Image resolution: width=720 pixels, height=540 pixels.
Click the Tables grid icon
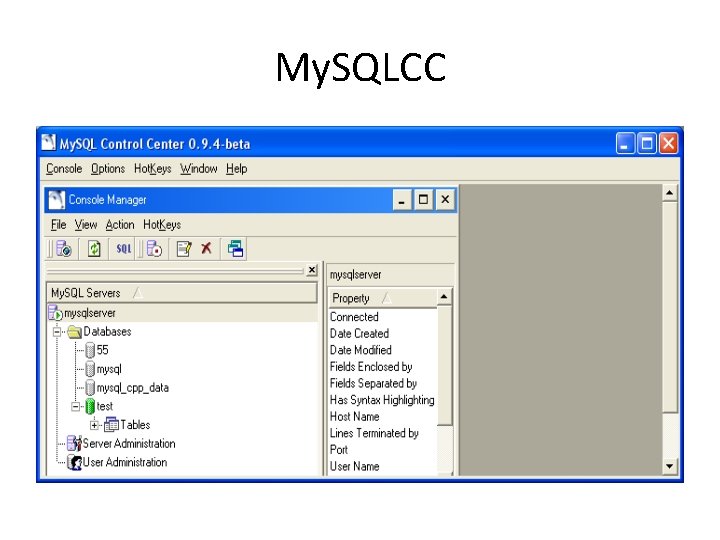click(x=111, y=425)
